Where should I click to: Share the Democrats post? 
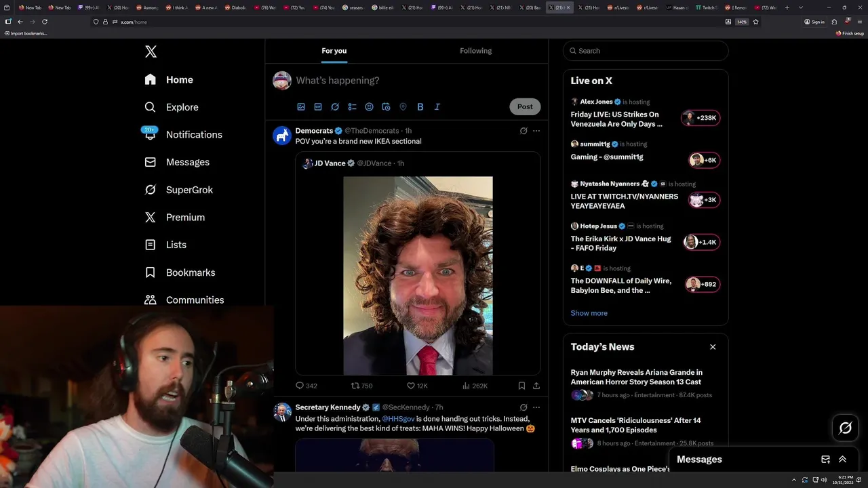[536, 386]
